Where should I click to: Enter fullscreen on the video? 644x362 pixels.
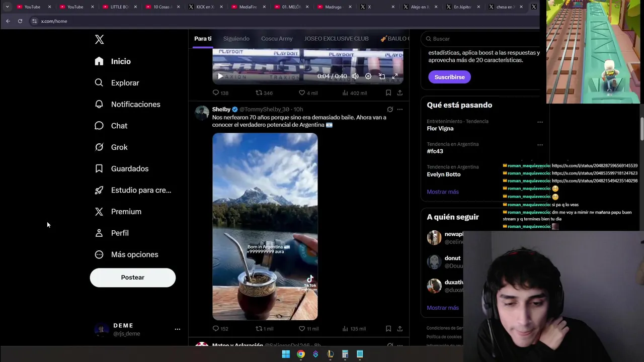coord(395,76)
